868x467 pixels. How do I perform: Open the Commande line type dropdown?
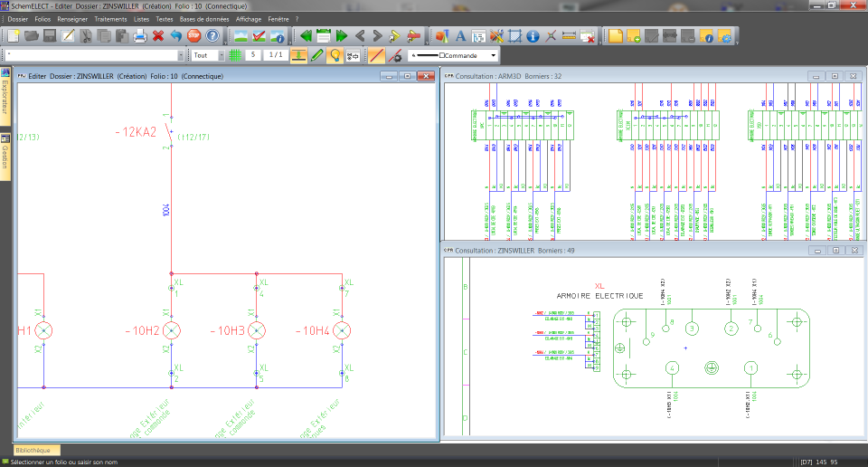point(493,55)
